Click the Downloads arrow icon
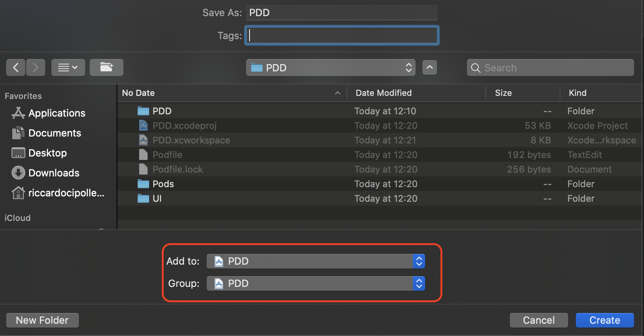This screenshot has width=644, height=336. [18, 173]
